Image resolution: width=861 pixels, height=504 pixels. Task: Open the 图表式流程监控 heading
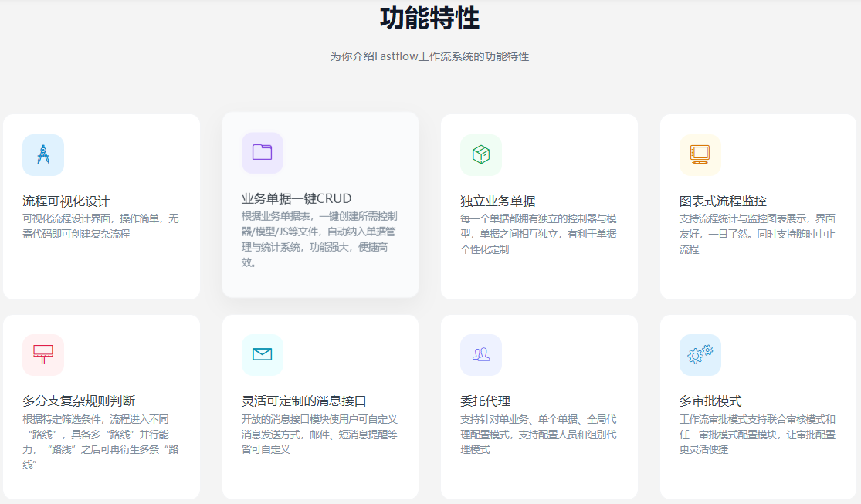click(x=723, y=201)
